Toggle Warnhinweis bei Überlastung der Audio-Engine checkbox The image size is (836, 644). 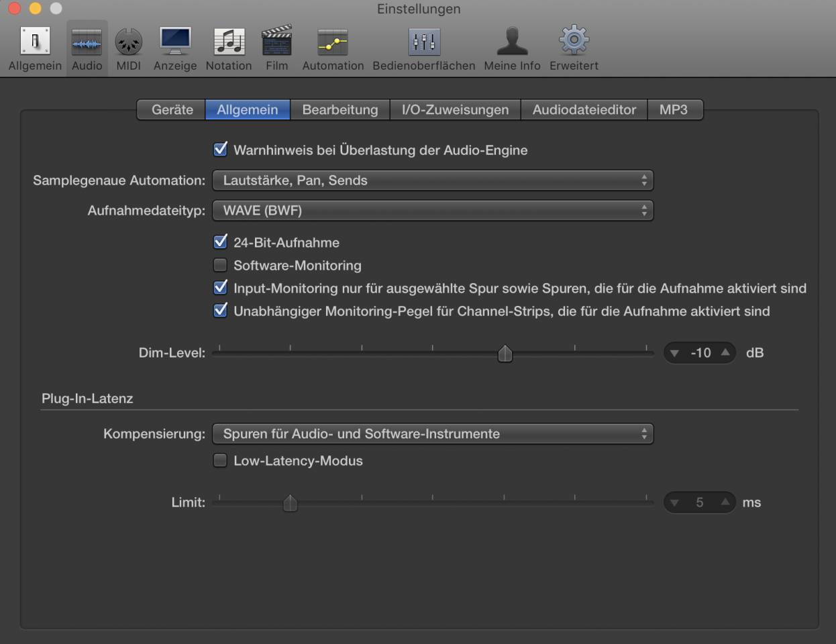(220, 150)
